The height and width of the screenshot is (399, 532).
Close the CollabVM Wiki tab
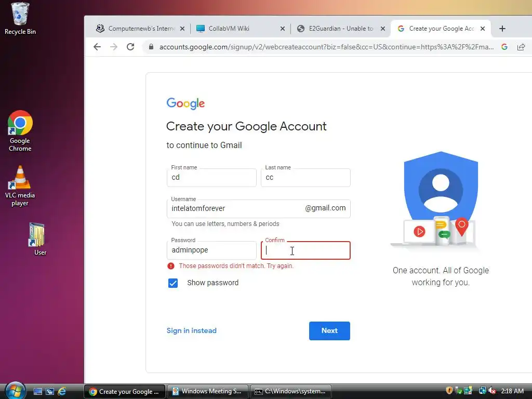click(282, 29)
